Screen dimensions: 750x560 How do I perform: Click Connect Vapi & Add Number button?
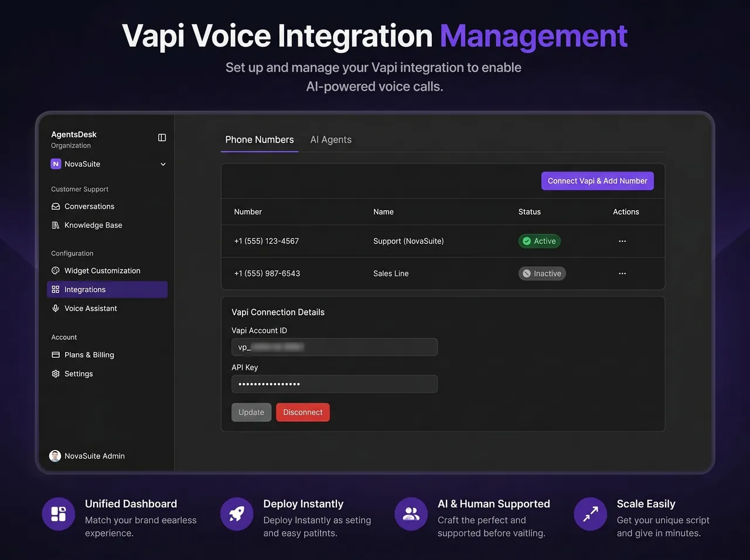[x=597, y=181]
